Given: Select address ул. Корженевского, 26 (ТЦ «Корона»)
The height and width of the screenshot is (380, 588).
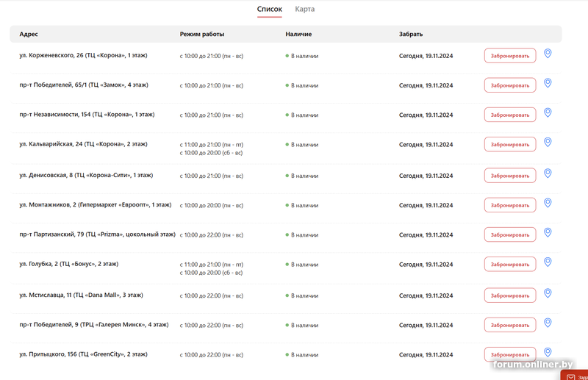Looking at the screenshot, I should tap(83, 55).
